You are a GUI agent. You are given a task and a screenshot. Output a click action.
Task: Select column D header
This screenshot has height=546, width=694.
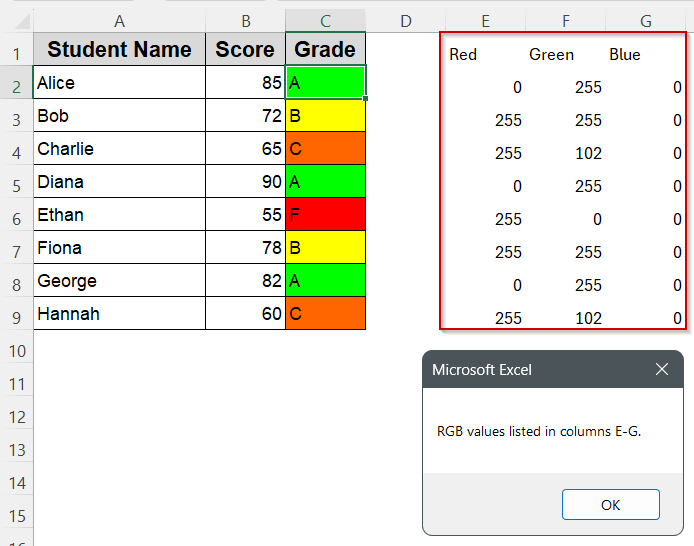tap(405, 21)
